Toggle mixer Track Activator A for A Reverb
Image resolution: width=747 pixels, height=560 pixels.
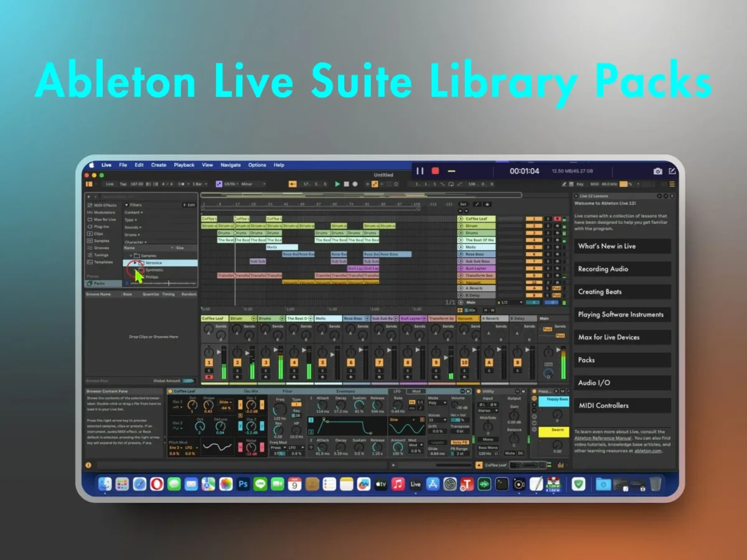[489, 363]
